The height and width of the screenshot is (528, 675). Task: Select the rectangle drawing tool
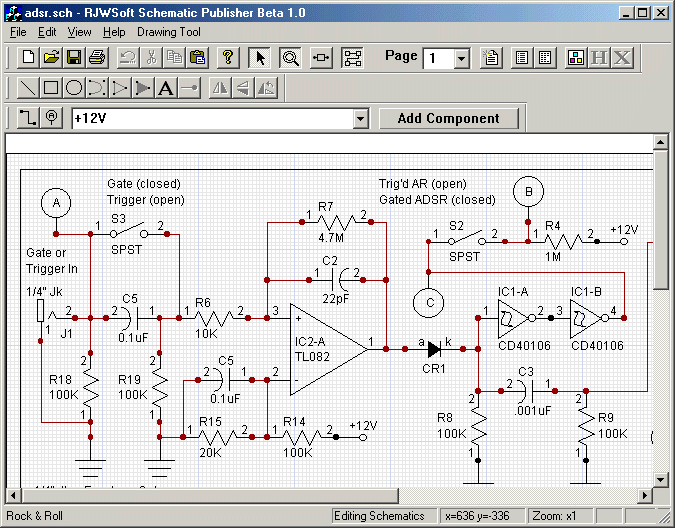pyautogui.click(x=51, y=88)
